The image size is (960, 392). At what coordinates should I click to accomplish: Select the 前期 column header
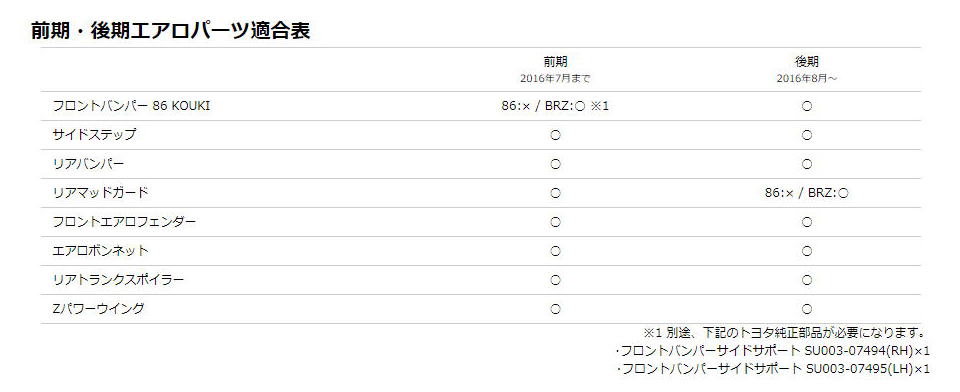pyautogui.click(x=555, y=62)
